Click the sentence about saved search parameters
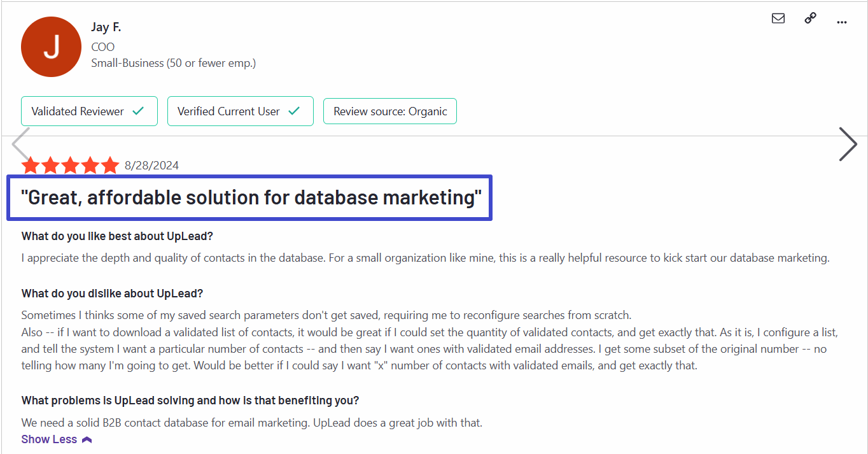The width and height of the screenshot is (868, 454). [x=326, y=315]
